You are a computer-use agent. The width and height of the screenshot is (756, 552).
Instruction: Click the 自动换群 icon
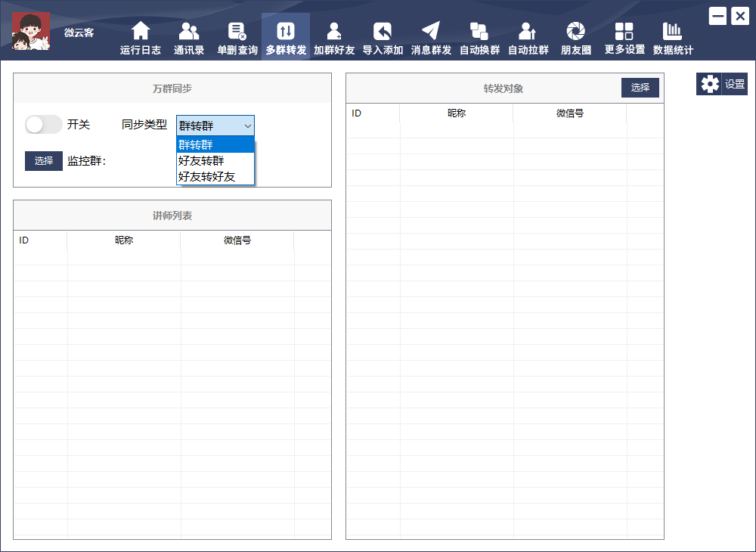pos(479,31)
